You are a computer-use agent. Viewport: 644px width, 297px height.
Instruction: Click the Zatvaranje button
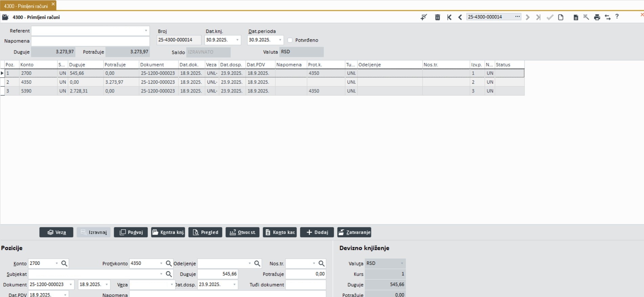[x=354, y=232]
